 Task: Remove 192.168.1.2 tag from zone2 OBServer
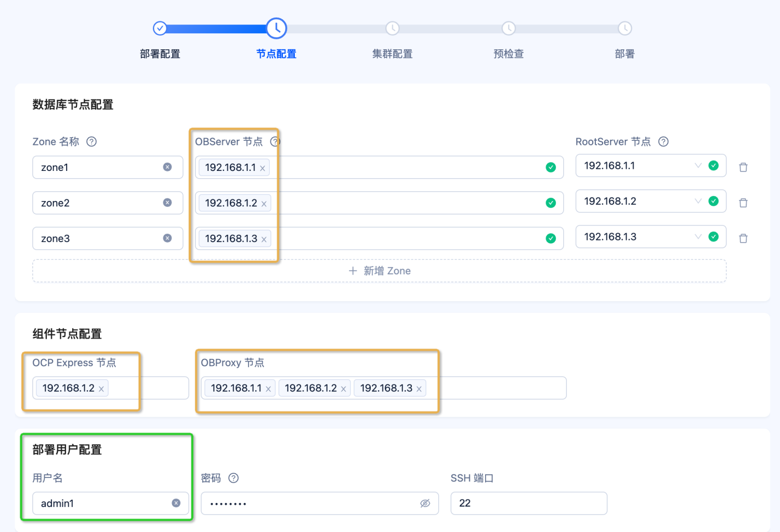pos(264,204)
